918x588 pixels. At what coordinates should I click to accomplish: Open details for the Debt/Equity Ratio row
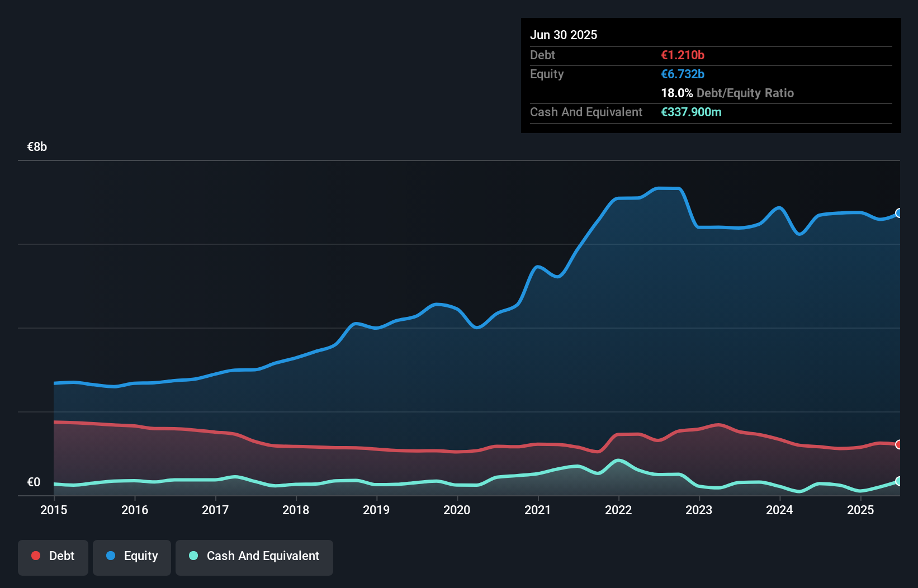pyautogui.click(x=727, y=93)
